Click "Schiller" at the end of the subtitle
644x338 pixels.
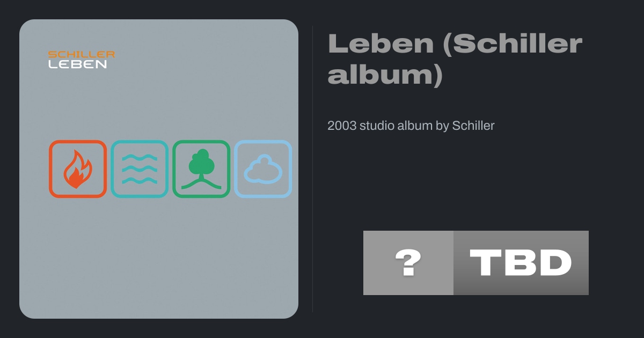point(473,126)
